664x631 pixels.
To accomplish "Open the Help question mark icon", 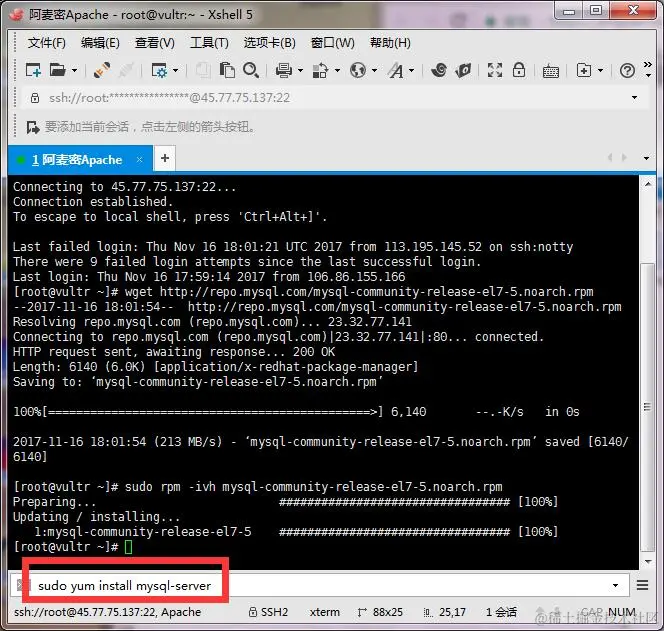I will [627, 70].
